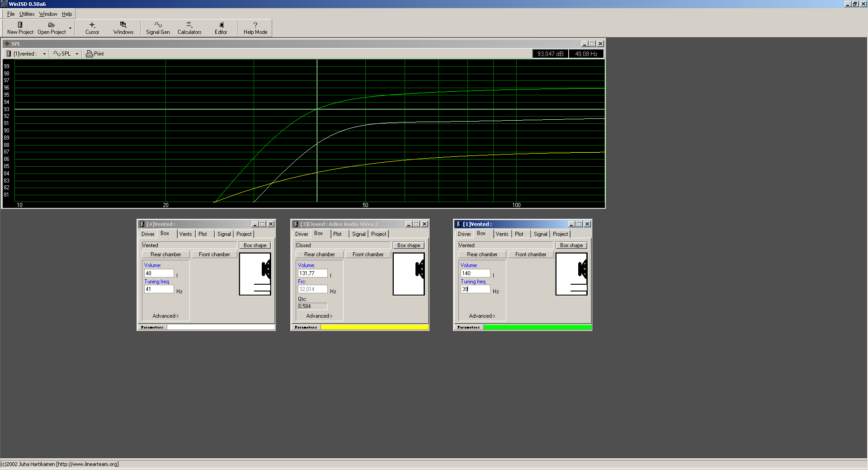Image resolution: width=868 pixels, height=470 pixels.
Task: Activate the Cursor tool icon
Action: tap(92, 25)
